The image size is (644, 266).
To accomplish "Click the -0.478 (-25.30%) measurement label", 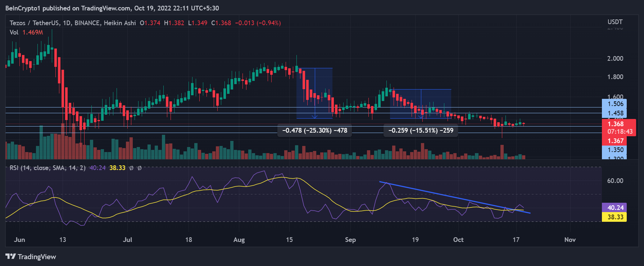I will (x=314, y=130).
